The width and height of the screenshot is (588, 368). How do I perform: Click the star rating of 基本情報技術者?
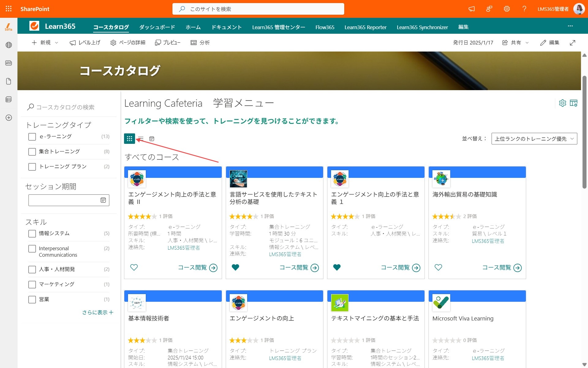tap(142, 340)
